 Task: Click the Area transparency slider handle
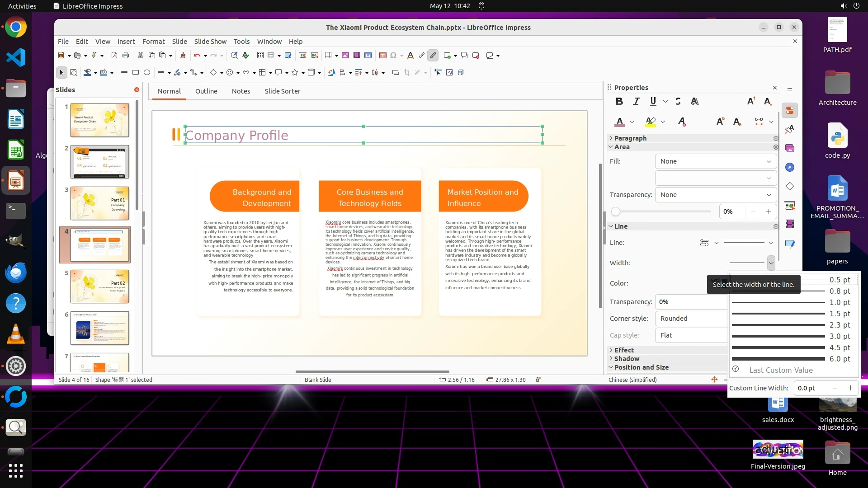point(616,211)
